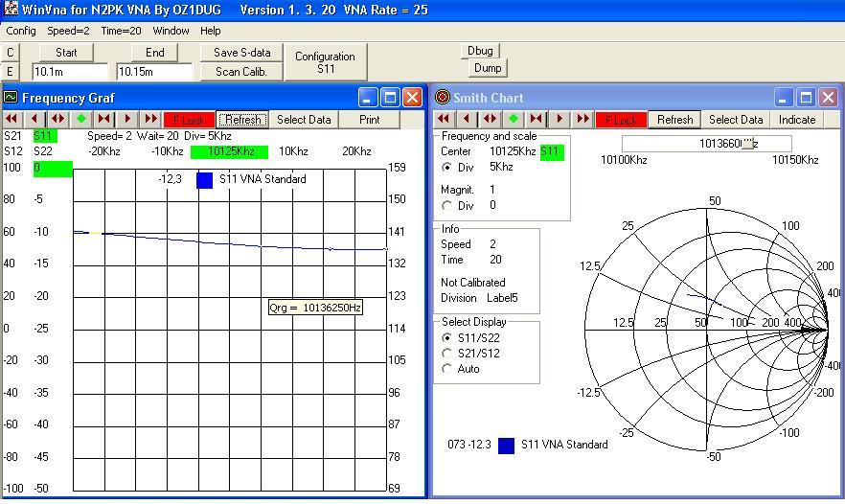Click Select Data in Frequency Graf

[304, 120]
